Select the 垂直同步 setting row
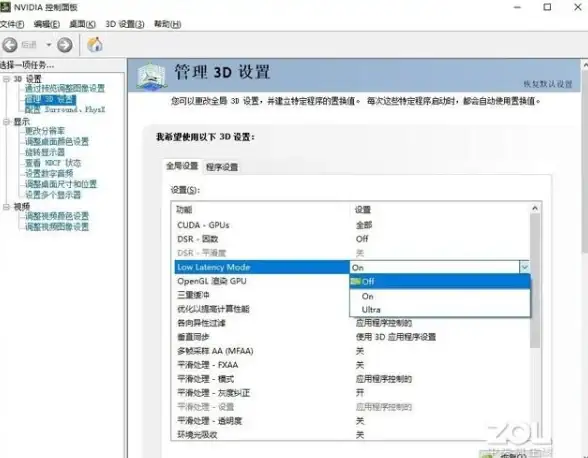Viewport: 588px width, 458px height. [x=352, y=337]
